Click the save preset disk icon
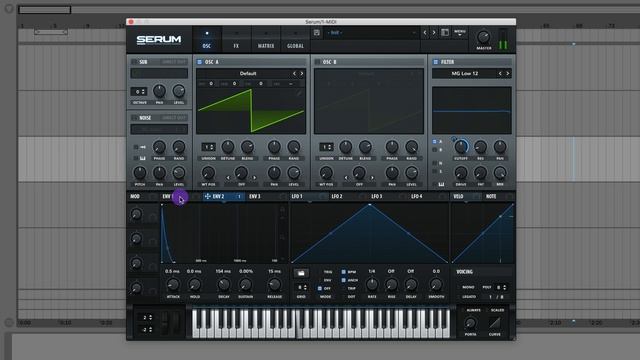Viewport: 640px width, 360px height. (317, 33)
